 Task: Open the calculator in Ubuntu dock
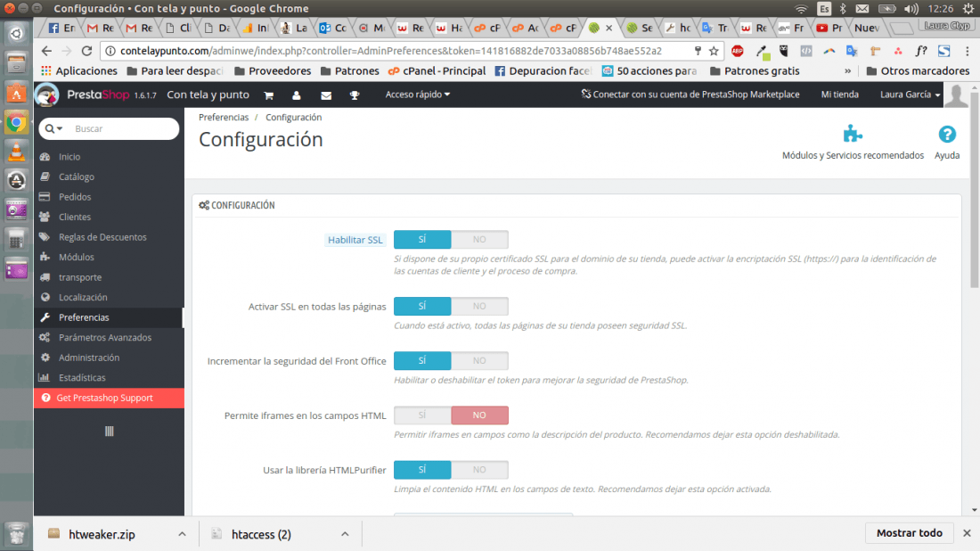(x=17, y=240)
